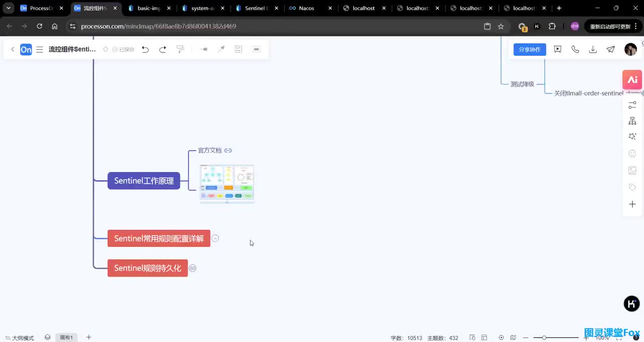Viewport: 644px width, 342px height.
Task: Select the Sentinel工作原理 topic node
Action: [144, 181]
